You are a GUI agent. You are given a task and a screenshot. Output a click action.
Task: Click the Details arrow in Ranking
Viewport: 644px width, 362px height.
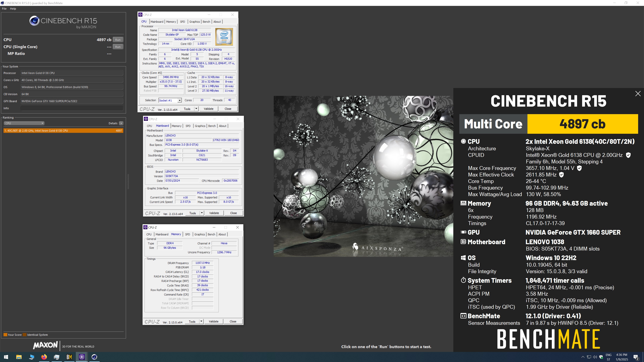pyautogui.click(x=121, y=123)
